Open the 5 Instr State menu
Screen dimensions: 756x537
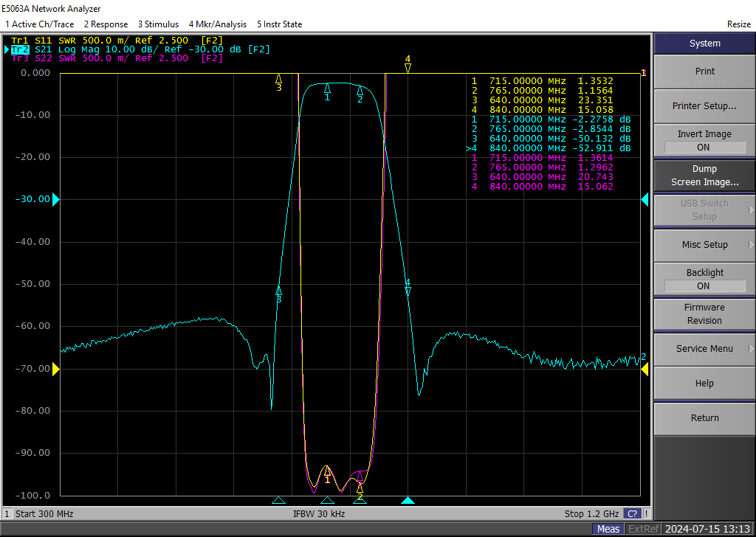click(x=279, y=24)
